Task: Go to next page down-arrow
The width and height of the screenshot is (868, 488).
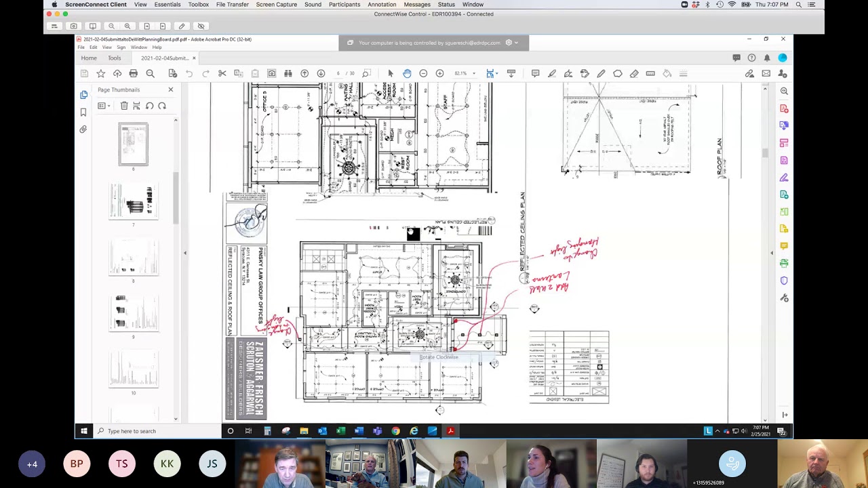Action: coord(321,73)
